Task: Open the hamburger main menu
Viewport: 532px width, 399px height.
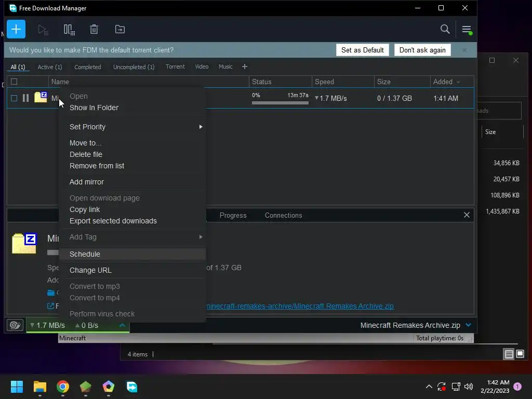Action: (467, 30)
